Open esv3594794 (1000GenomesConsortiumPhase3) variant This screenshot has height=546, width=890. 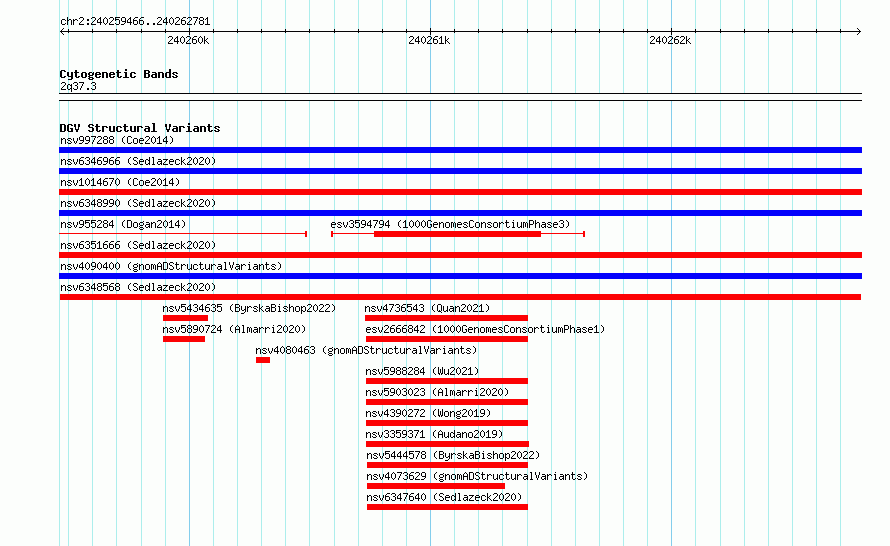(x=450, y=224)
